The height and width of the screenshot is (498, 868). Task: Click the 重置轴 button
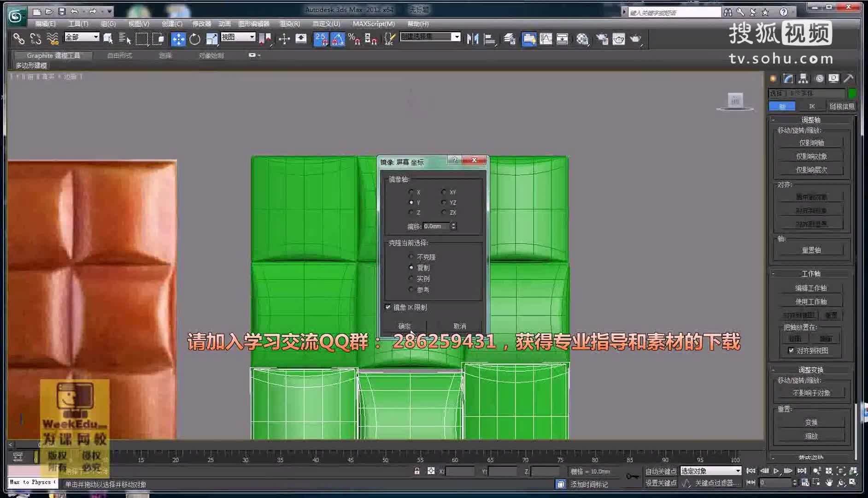pyautogui.click(x=812, y=249)
